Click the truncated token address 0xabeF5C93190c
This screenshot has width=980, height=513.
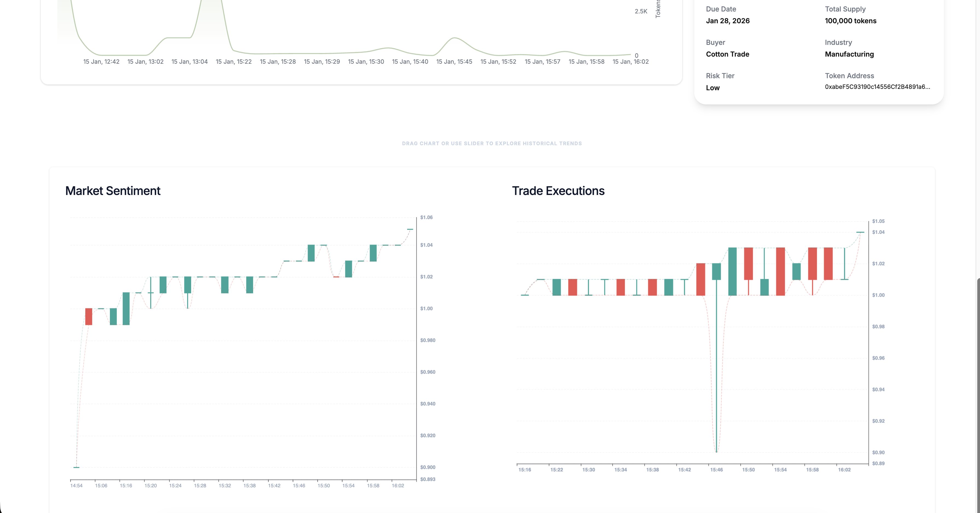[877, 87]
